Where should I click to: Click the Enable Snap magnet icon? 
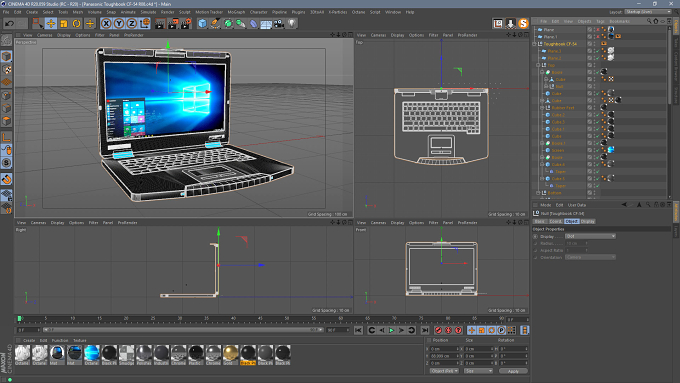click(7, 179)
